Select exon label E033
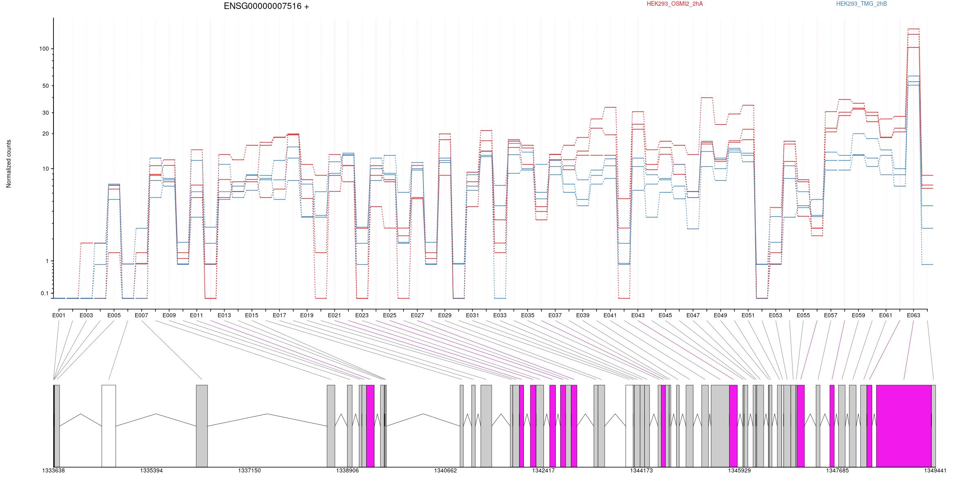980x490 pixels. [x=500, y=315]
